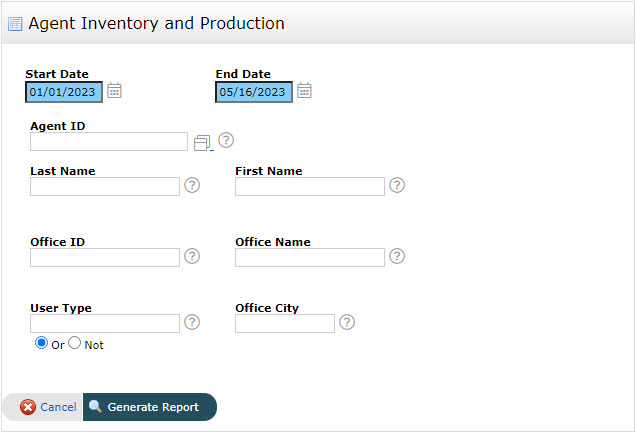Show help for Office Name field

[x=397, y=256]
